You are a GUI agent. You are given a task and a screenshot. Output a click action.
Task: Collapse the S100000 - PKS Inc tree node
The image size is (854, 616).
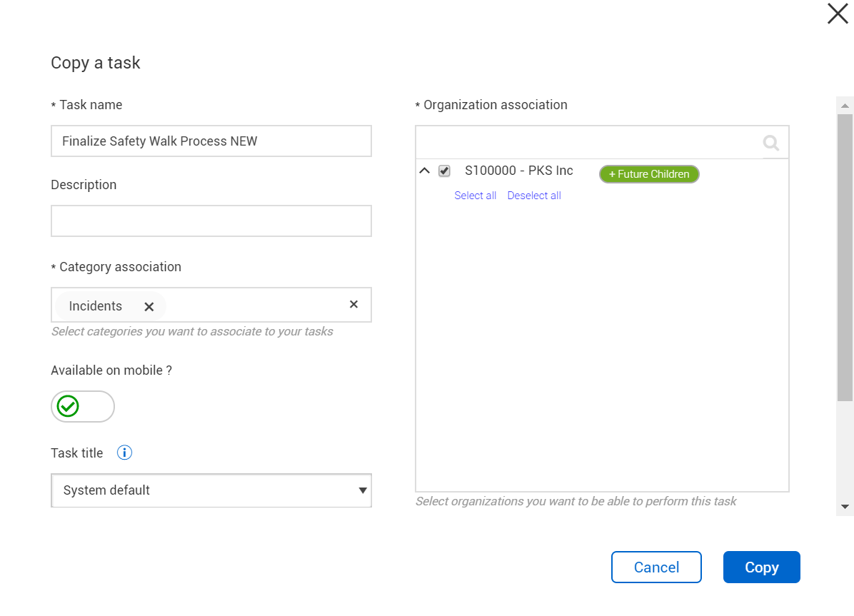pyautogui.click(x=424, y=171)
